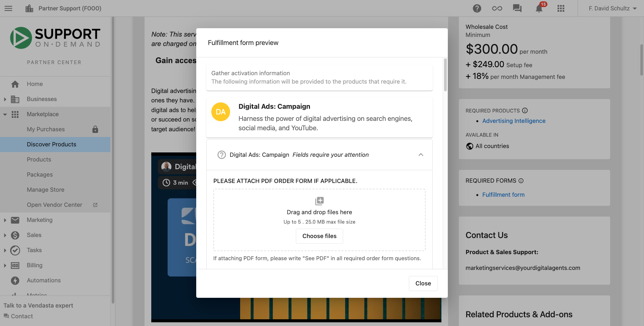Expand the Tasks sidebar section
Viewport: 644px width, 326px height.
[5, 250]
